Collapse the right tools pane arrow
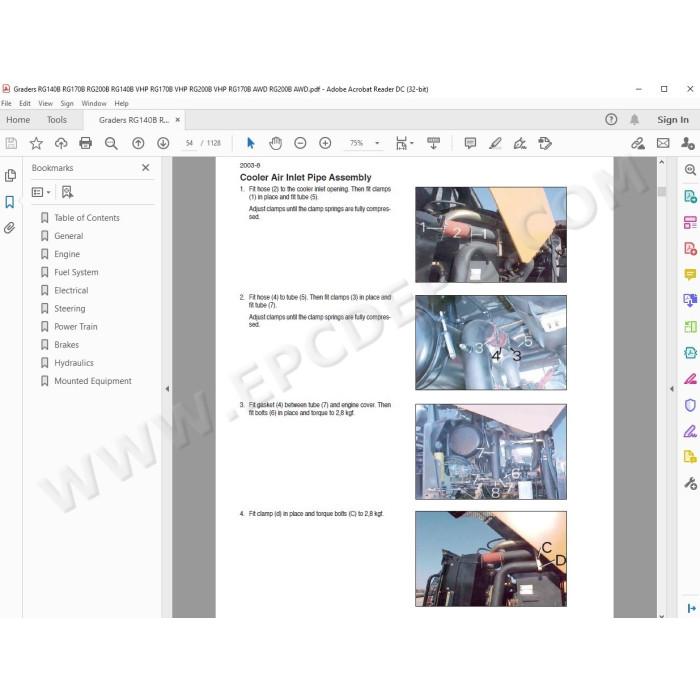 (x=672, y=389)
